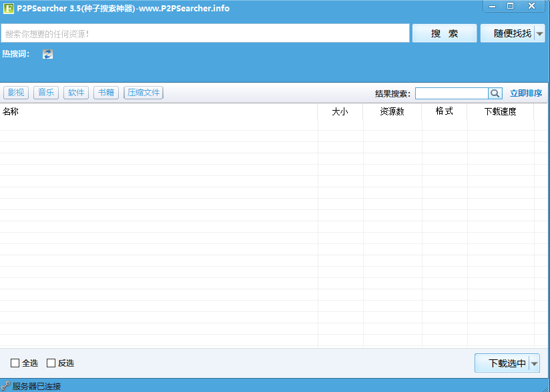Click the 影视 category filter
550x392 pixels.
(15, 93)
